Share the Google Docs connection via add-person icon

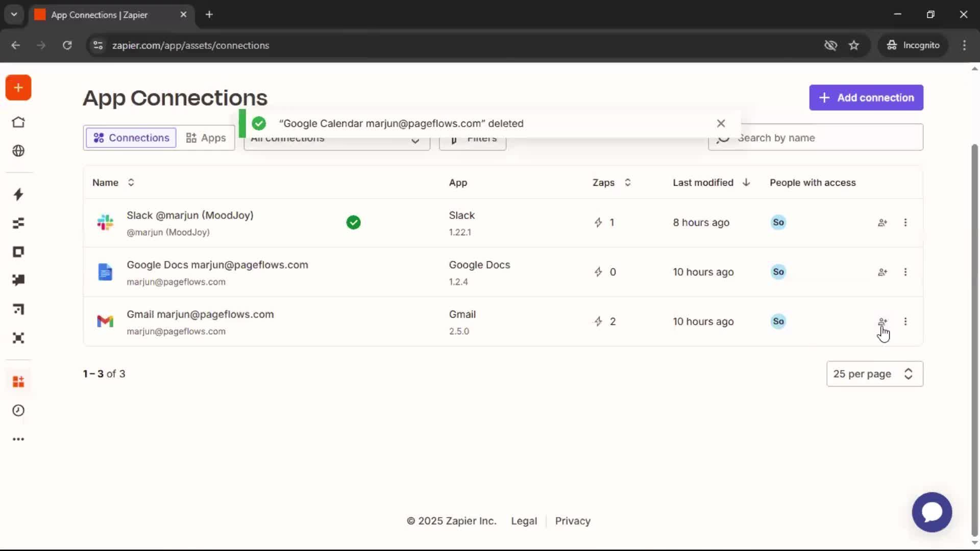click(x=883, y=272)
